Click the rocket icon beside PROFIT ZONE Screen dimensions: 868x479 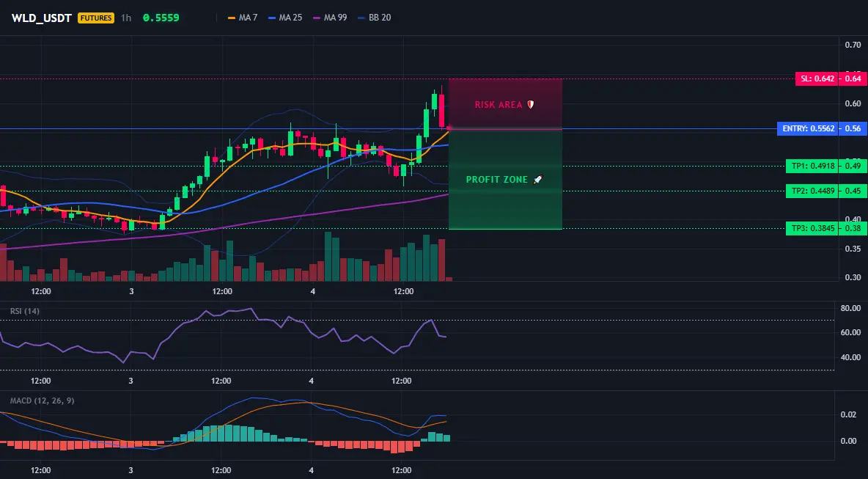[537, 180]
